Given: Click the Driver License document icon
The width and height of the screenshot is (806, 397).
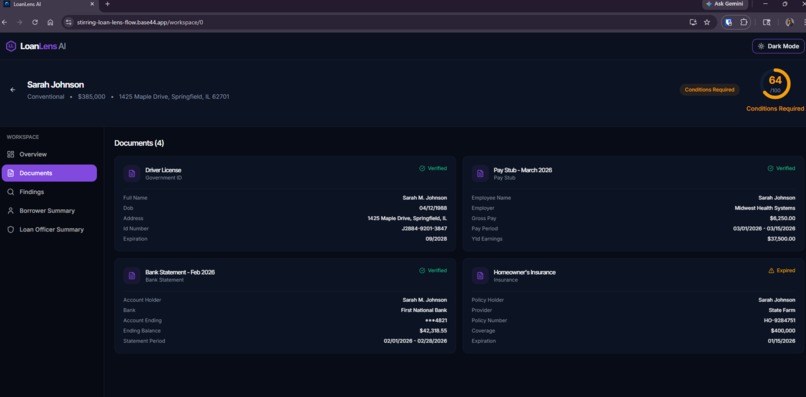Looking at the screenshot, I should (x=132, y=173).
